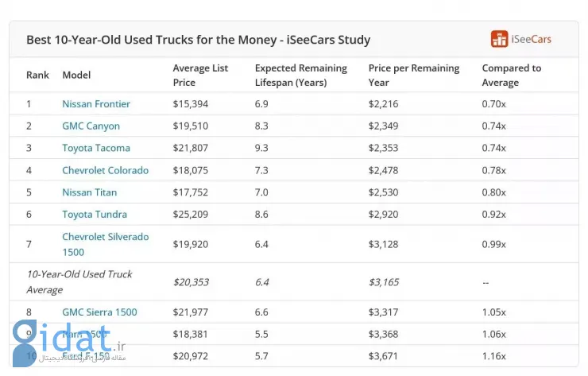
Task: Visit the Nissan Titan link
Action: tap(90, 192)
